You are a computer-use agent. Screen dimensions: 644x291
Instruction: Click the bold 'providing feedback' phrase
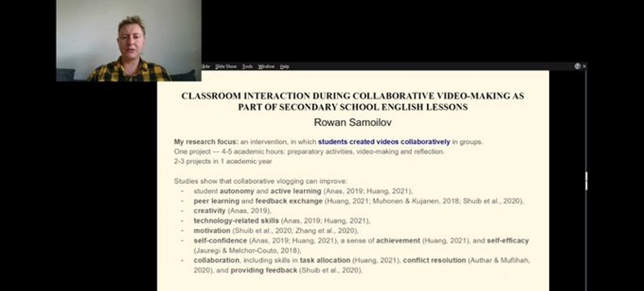coord(263,270)
